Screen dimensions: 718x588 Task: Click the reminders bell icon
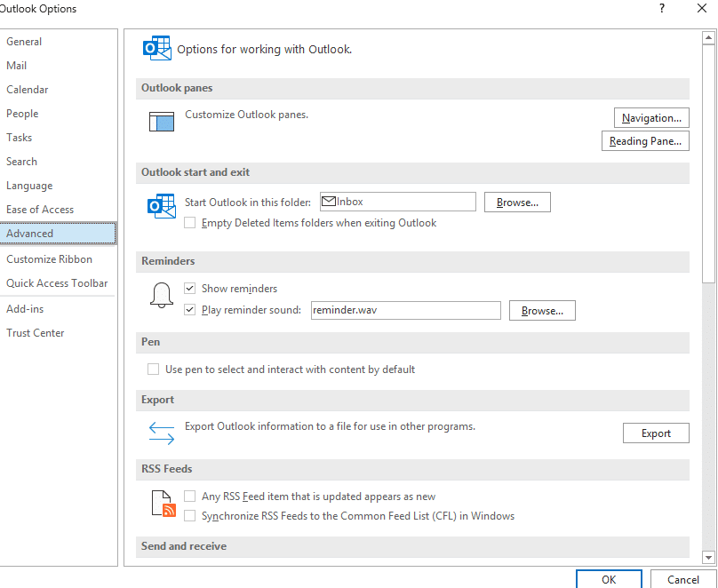(161, 297)
